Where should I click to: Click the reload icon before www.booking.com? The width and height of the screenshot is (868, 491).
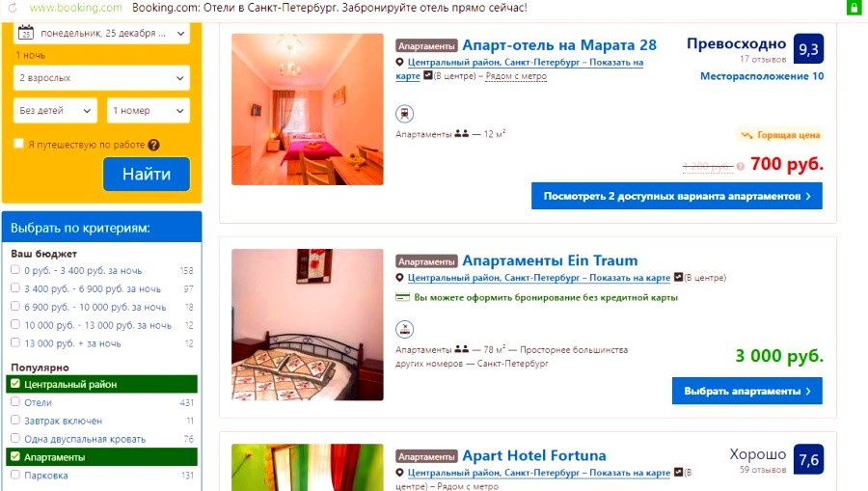[12, 8]
